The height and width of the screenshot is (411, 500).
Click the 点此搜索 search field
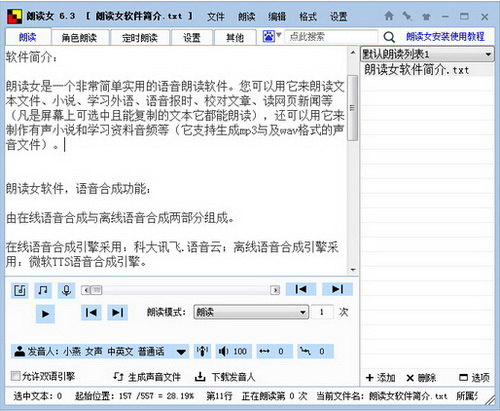(x=331, y=36)
